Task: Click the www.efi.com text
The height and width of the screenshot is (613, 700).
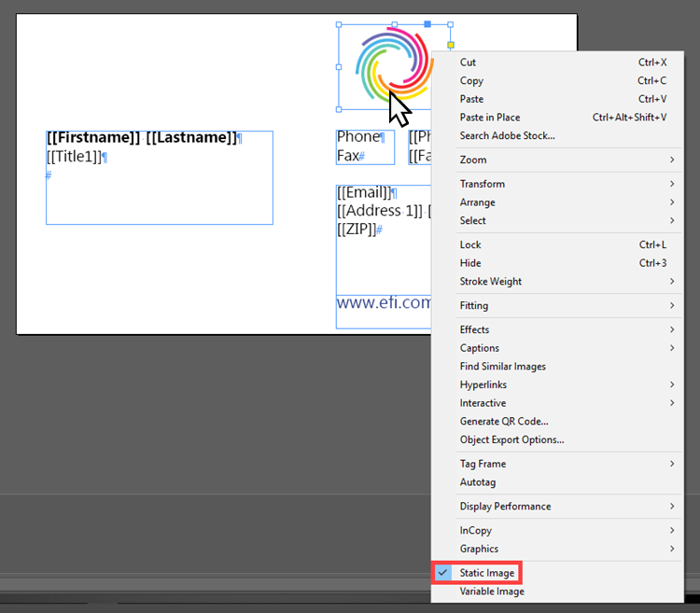Action: tap(384, 303)
